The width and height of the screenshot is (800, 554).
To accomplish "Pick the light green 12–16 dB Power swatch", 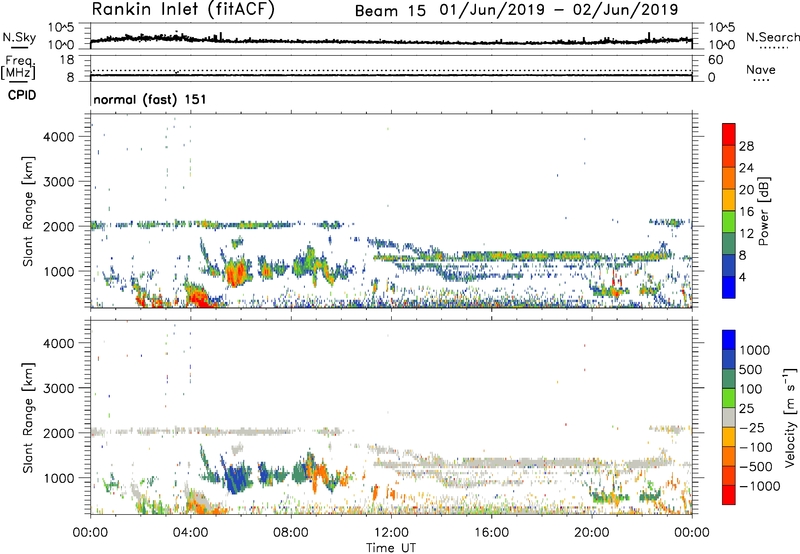I will (729, 221).
